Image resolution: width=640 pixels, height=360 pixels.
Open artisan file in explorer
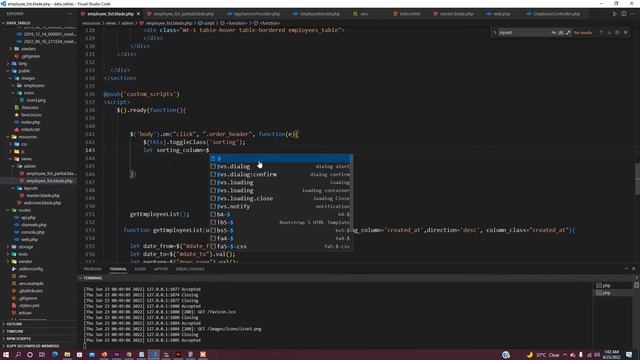24,313
